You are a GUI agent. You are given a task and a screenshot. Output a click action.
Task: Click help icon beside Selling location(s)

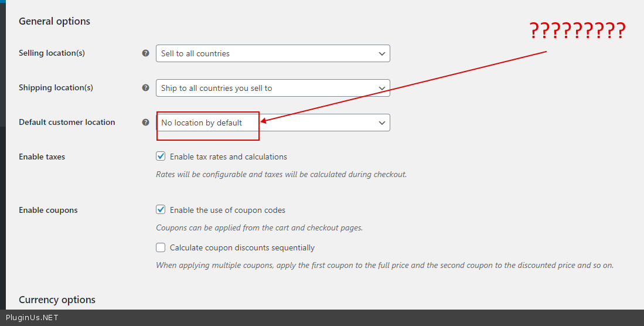coord(145,53)
